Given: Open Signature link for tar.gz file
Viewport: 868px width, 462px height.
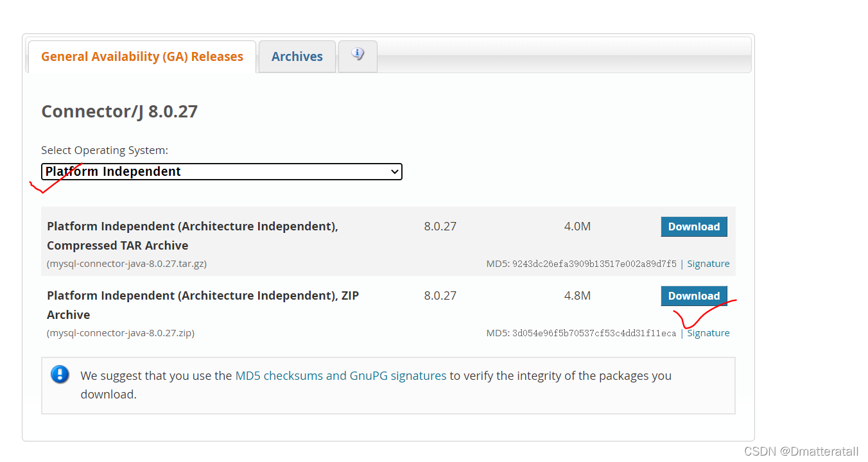Looking at the screenshot, I should coord(708,264).
